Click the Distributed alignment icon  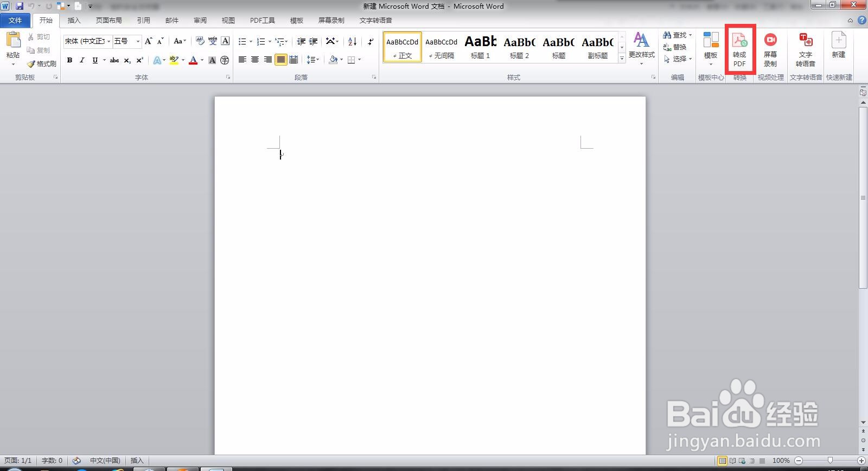coord(293,60)
